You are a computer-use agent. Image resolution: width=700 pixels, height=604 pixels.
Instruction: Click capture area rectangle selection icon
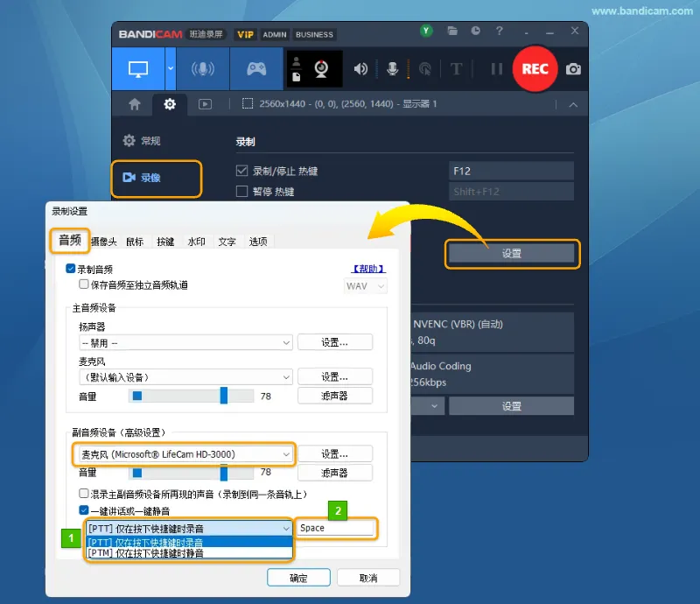tap(247, 103)
